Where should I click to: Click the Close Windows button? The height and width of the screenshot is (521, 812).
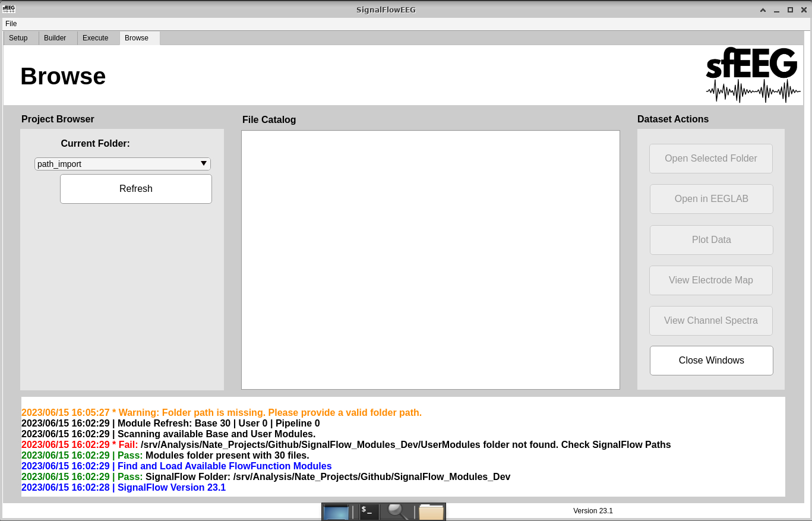pyautogui.click(x=711, y=361)
